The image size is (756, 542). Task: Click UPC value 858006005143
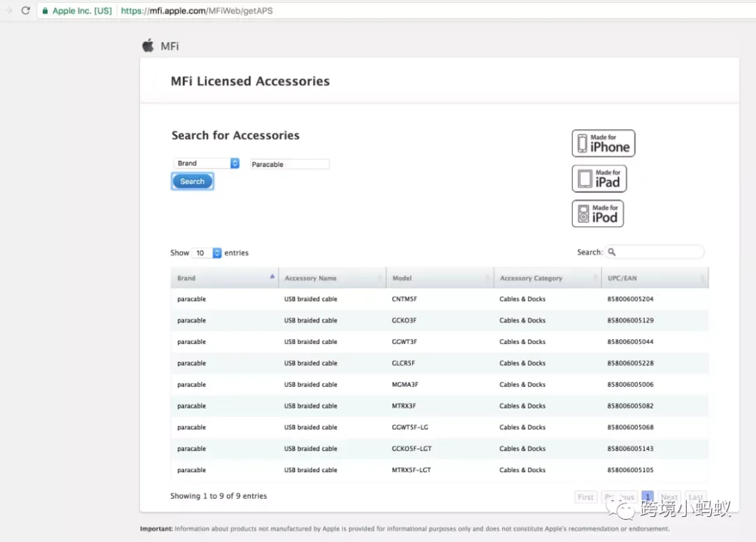click(630, 448)
